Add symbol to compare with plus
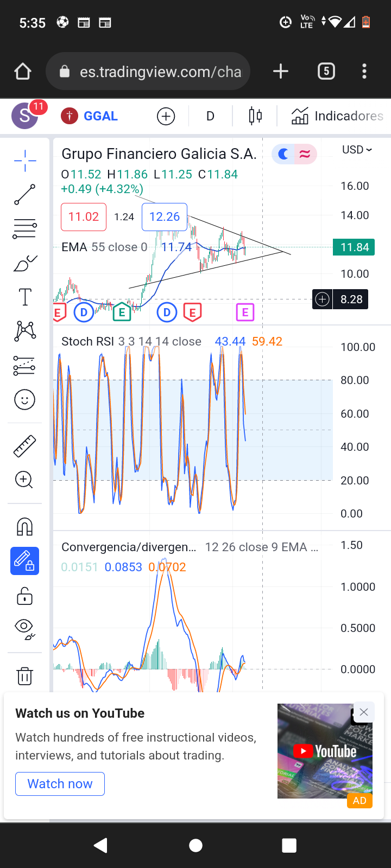391x868 pixels. click(x=166, y=116)
